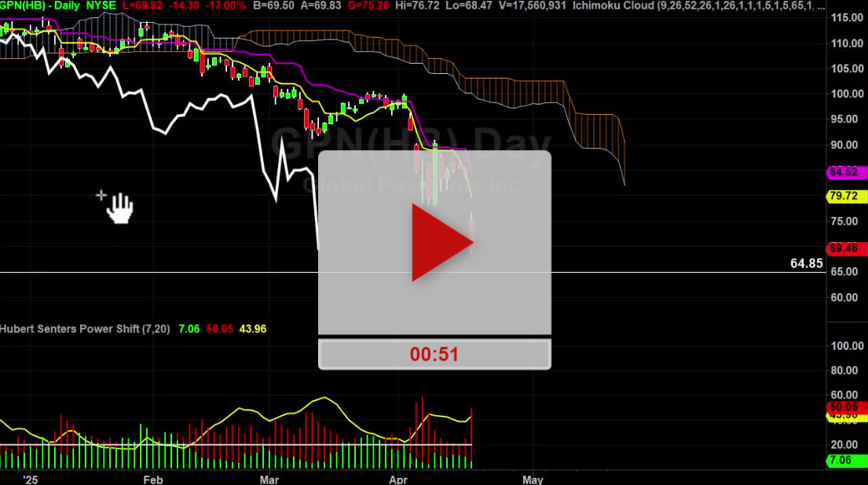Click the Hi=76.72 high price value
868x485 pixels.
(417, 6)
